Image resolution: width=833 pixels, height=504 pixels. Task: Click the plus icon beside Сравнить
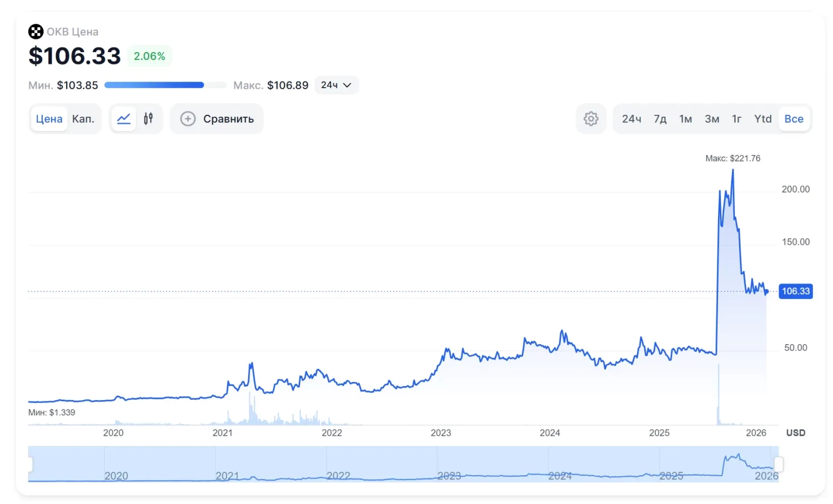point(188,119)
